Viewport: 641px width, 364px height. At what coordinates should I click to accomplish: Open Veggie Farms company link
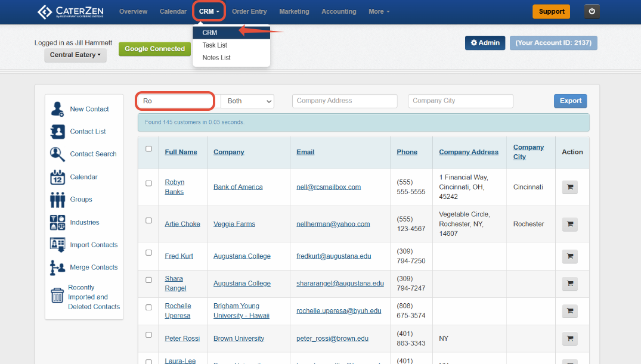pos(234,224)
